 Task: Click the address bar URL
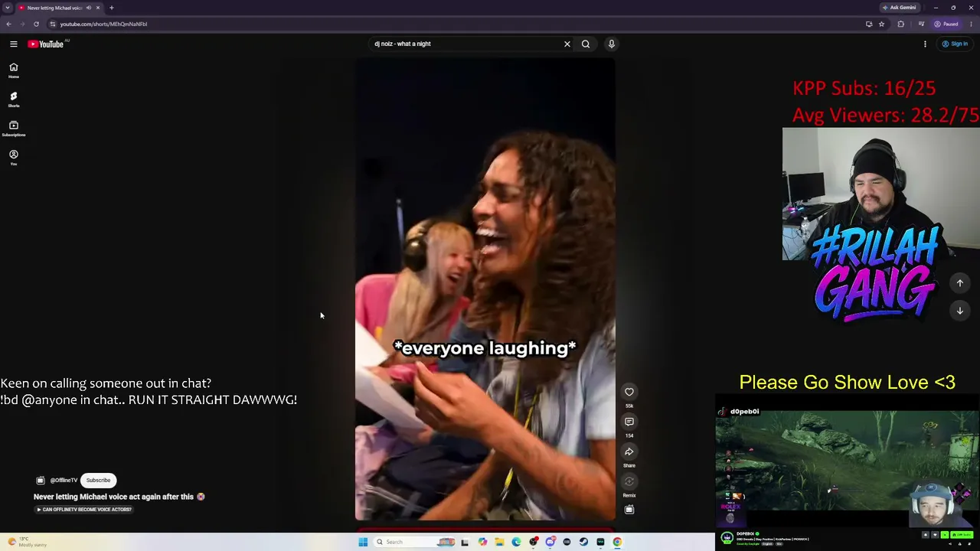[x=103, y=24]
